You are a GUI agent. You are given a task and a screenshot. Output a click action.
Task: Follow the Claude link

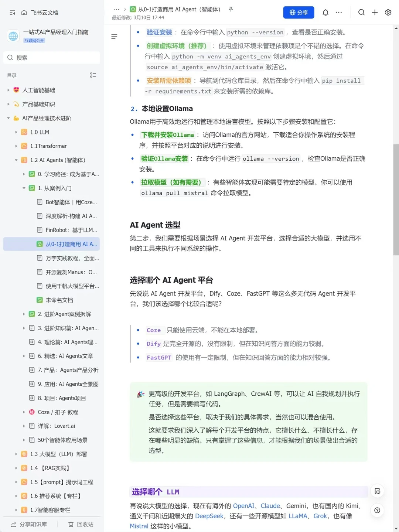point(270,506)
